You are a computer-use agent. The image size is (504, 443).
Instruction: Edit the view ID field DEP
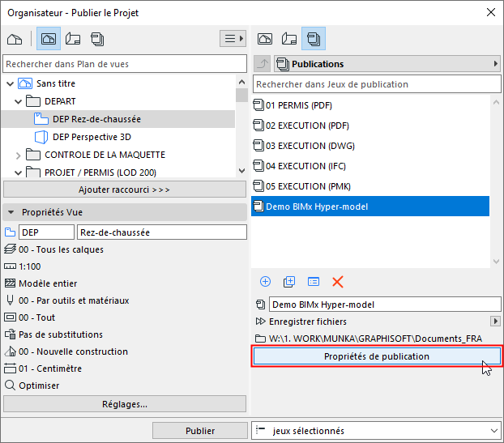click(47, 232)
